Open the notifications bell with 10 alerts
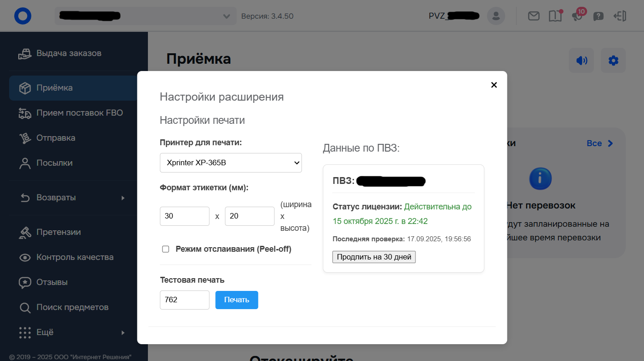Image resolution: width=644 pixels, height=361 pixels. (x=577, y=16)
